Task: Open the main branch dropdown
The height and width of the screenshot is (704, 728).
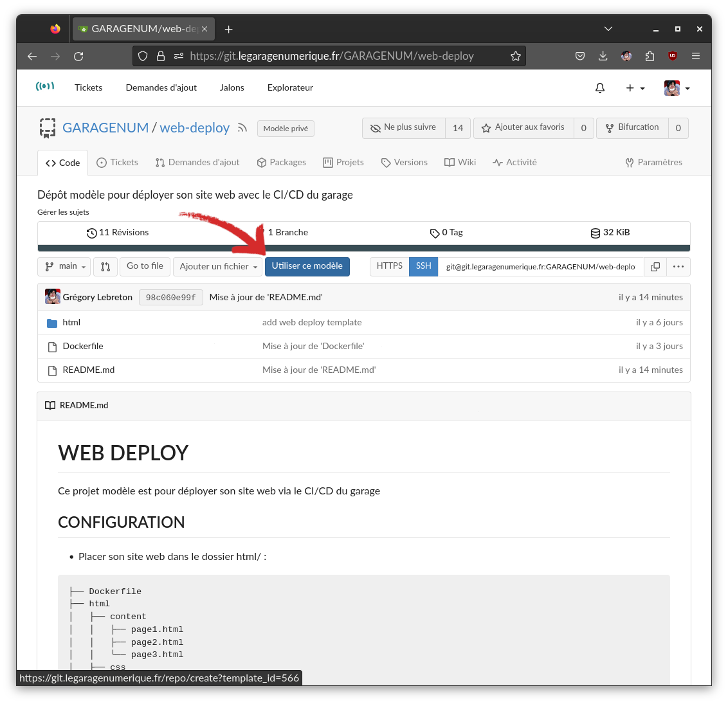Action: [64, 266]
